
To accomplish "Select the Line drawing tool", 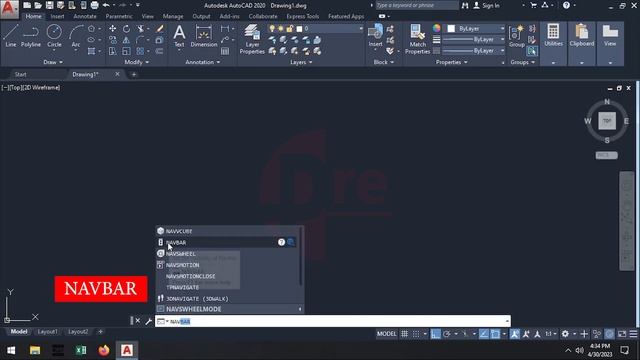I will pos(11,36).
